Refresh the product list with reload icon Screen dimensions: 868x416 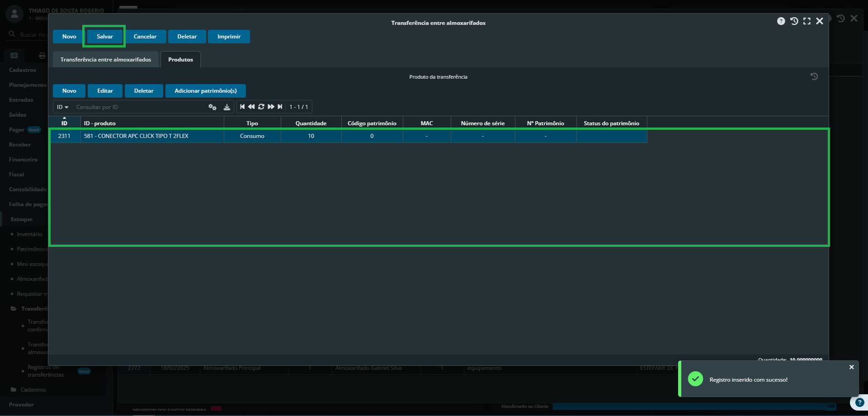click(x=261, y=107)
